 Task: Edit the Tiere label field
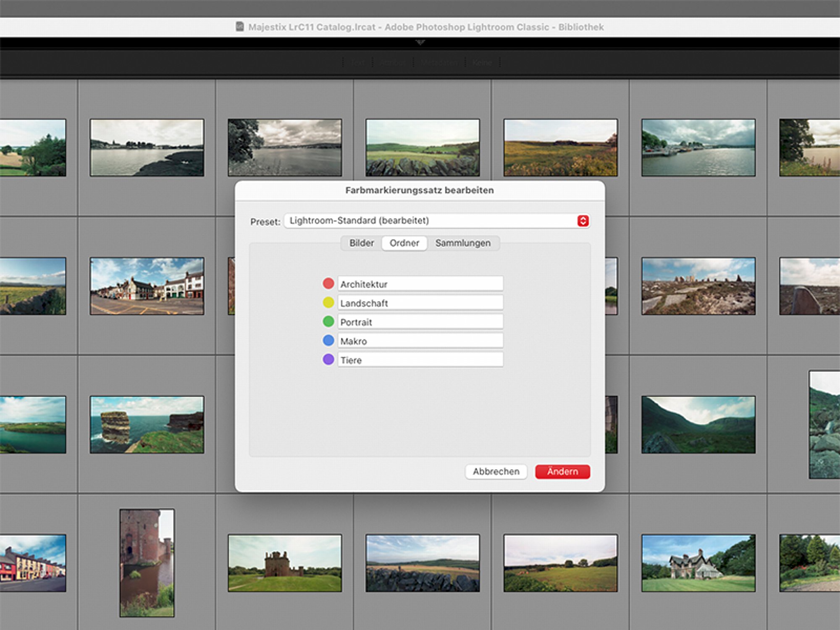(x=420, y=360)
